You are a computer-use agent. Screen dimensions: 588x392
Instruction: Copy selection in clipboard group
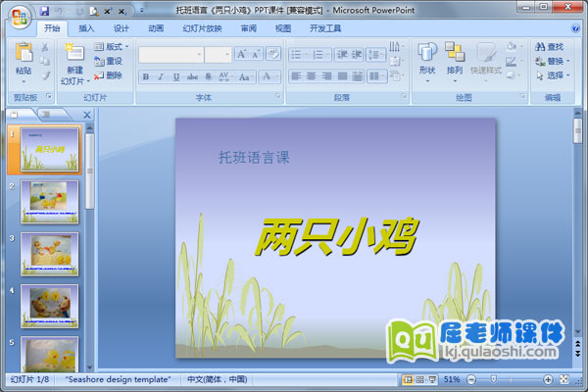(45, 61)
